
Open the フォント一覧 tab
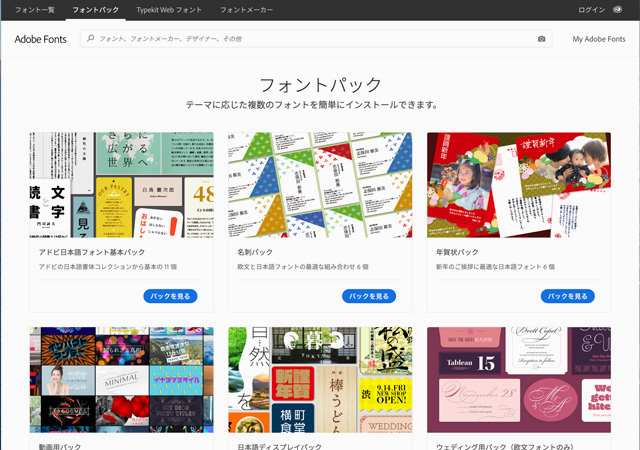pyautogui.click(x=35, y=10)
